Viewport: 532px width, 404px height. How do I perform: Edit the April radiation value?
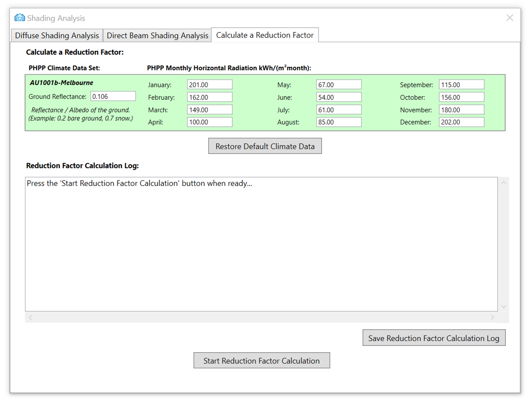click(209, 122)
